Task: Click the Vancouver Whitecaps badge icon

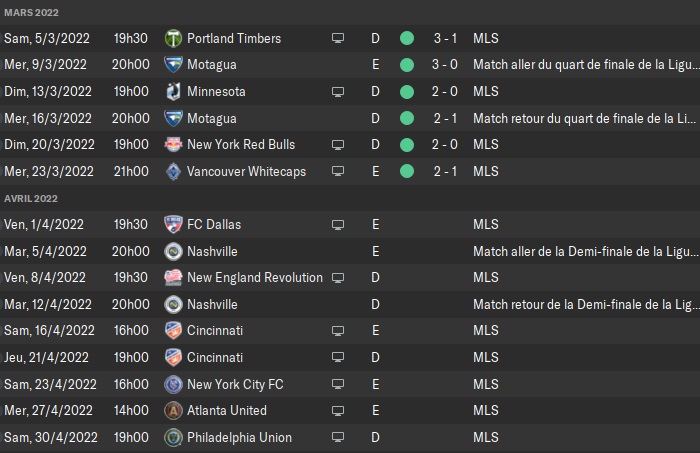Action: (173, 171)
